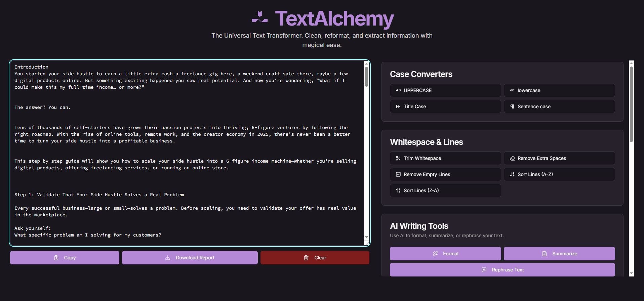Click the document icon on the Summarize button

545,254
